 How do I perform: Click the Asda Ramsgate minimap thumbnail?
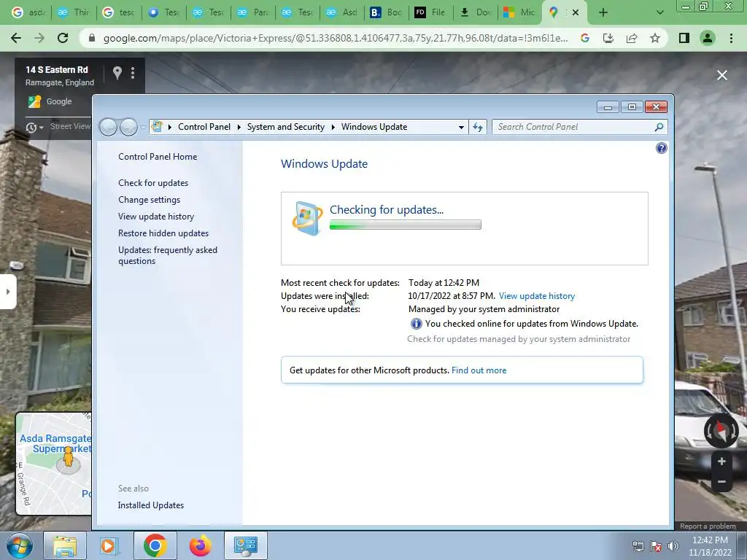click(54, 463)
